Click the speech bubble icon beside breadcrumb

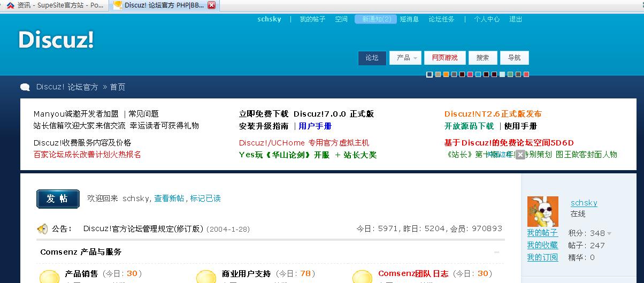25,87
